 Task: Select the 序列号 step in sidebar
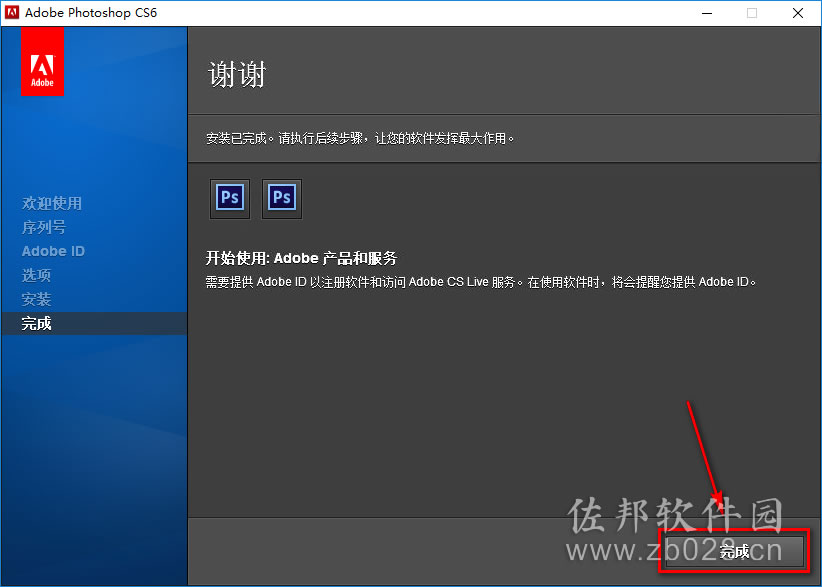click(44, 227)
